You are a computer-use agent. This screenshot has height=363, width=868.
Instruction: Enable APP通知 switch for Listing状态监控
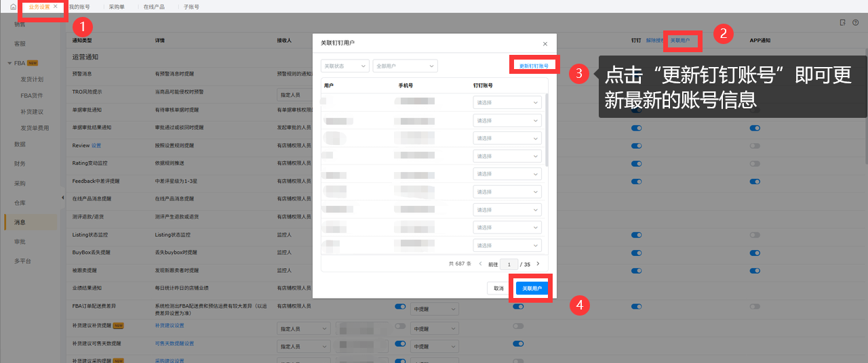click(x=755, y=235)
